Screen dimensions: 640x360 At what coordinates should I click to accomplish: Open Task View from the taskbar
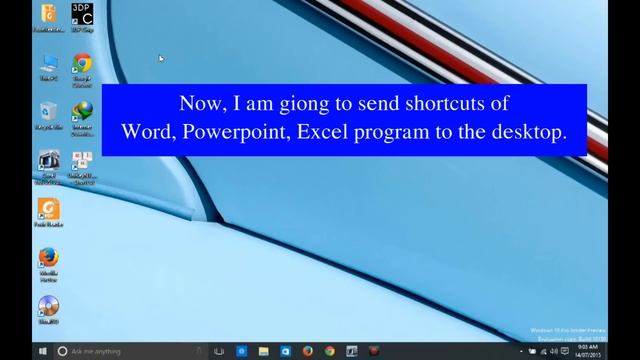(x=219, y=351)
